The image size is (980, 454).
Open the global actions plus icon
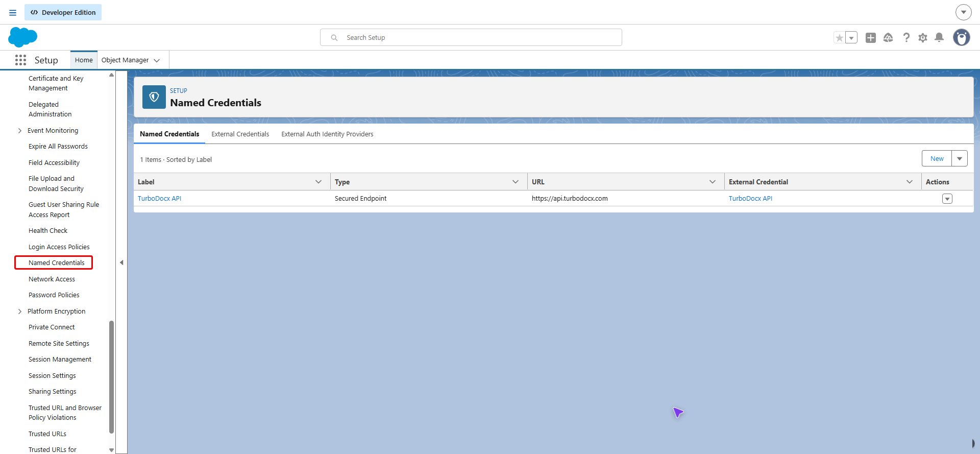(x=871, y=38)
